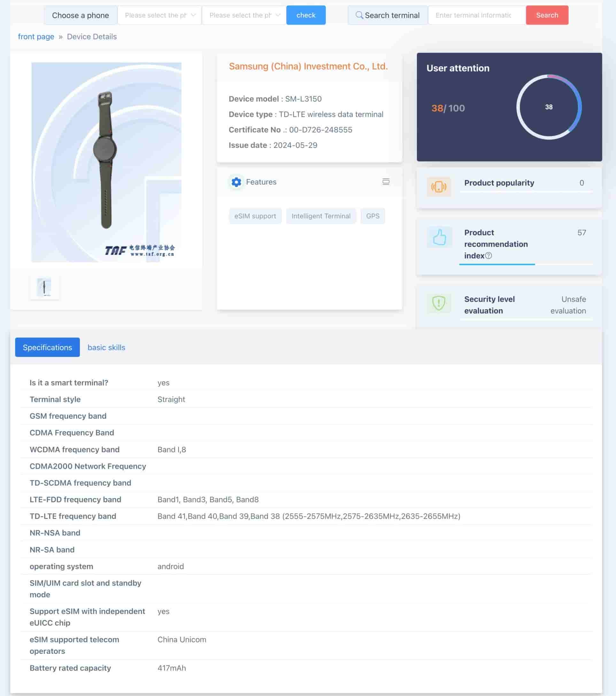Image resolution: width=616 pixels, height=696 pixels.
Task: Click the circular 38 attention gauge
Action: [x=549, y=107]
